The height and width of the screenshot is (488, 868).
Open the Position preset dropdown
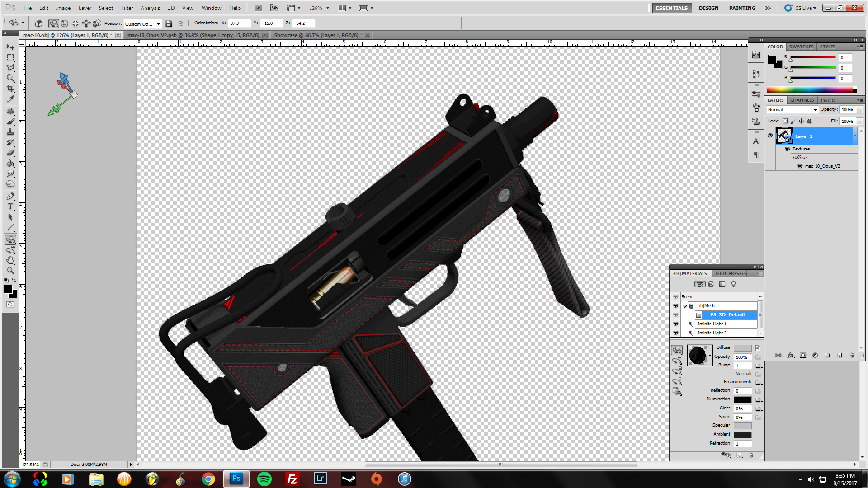(x=142, y=24)
